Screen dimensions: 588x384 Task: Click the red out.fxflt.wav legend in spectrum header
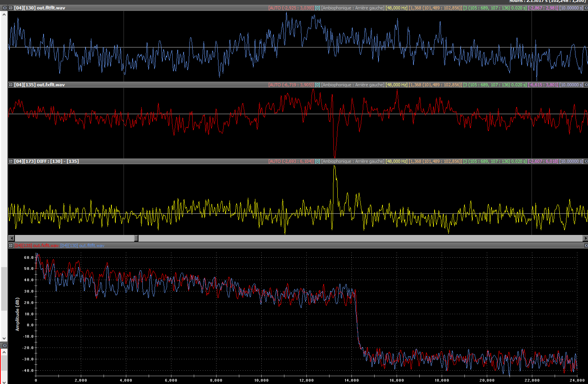[x=36, y=246]
